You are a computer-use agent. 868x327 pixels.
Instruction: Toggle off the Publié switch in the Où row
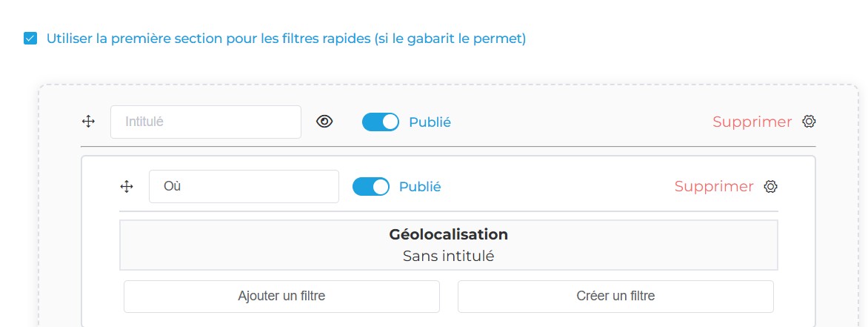pyautogui.click(x=370, y=187)
